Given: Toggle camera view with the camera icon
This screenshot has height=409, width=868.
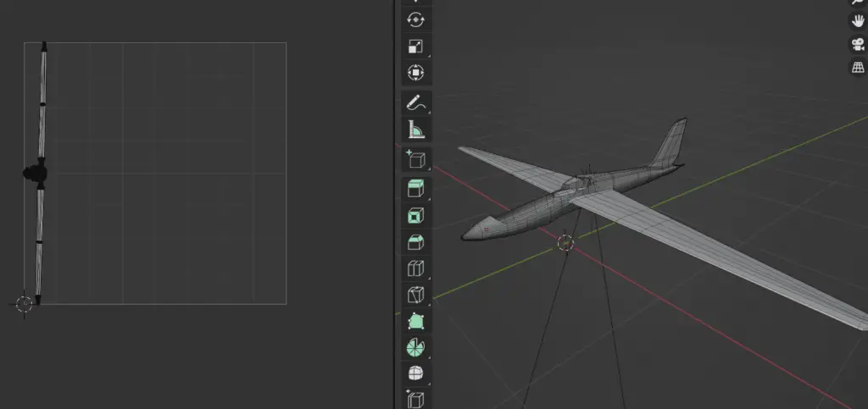Looking at the screenshot, I should click(858, 44).
